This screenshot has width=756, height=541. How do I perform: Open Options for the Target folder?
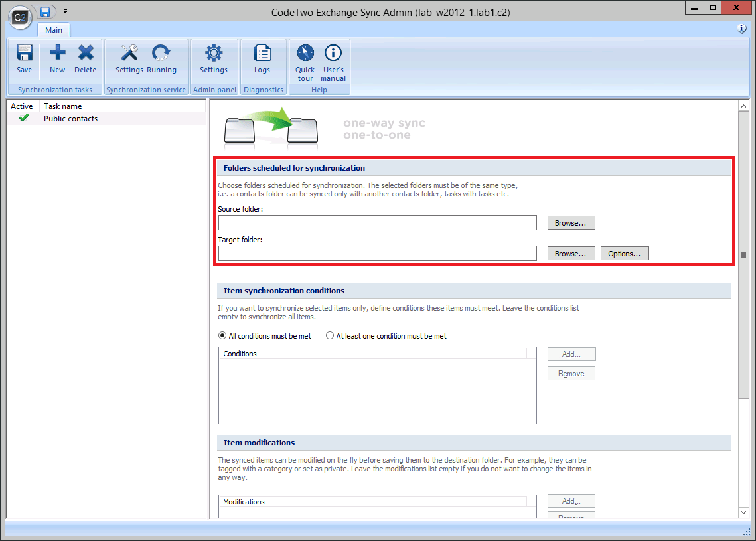point(624,253)
